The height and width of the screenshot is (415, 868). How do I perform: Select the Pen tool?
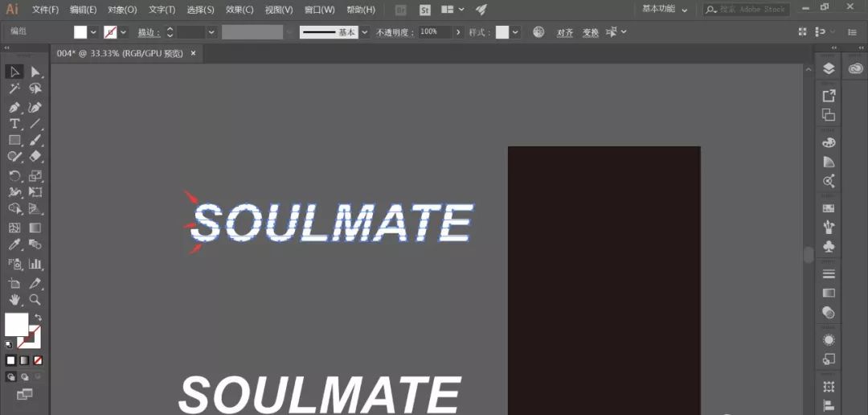14,107
